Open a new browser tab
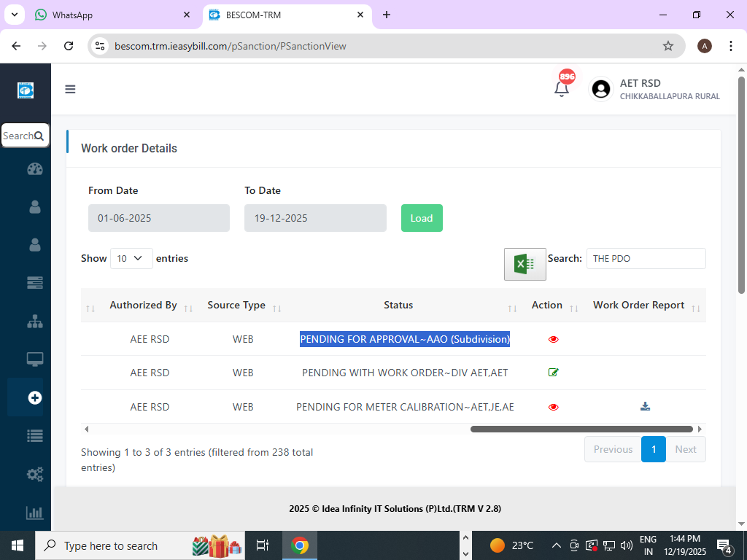747x560 pixels. coord(387,15)
